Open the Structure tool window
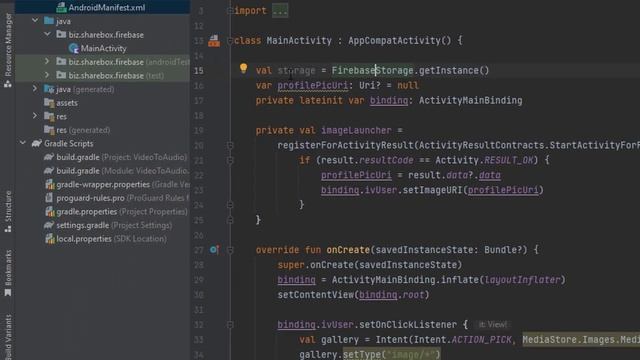640x360 pixels. coord(8,211)
